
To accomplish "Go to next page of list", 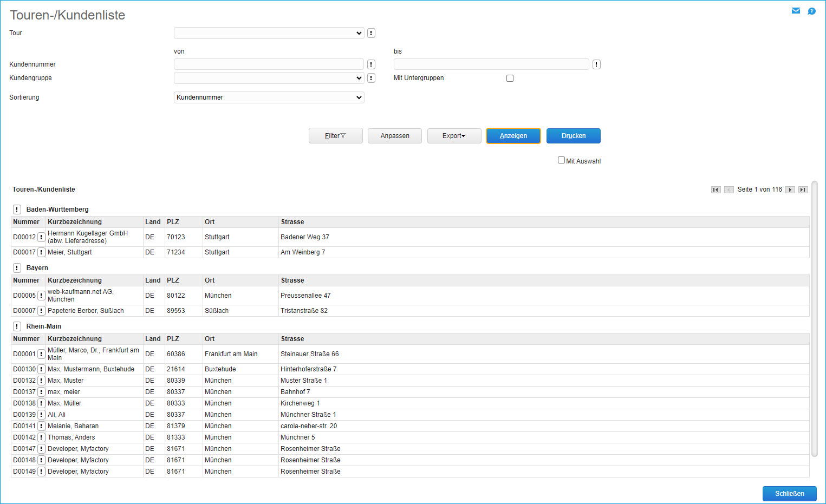I will pos(790,189).
